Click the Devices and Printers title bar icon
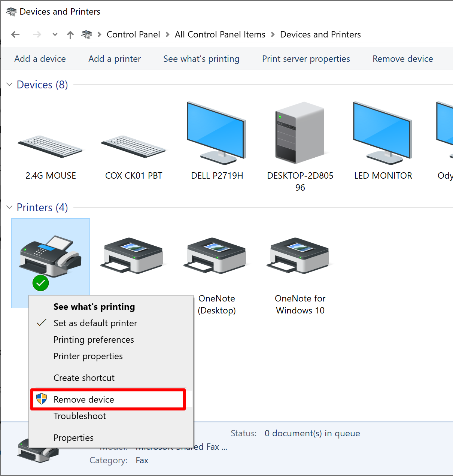The height and width of the screenshot is (476, 453). point(11,12)
